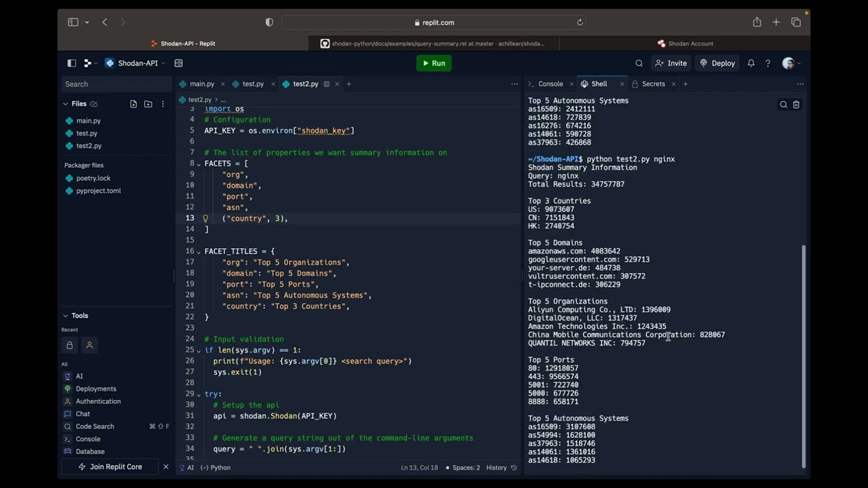
Task: Collapse the Files section chevron
Action: pos(66,104)
